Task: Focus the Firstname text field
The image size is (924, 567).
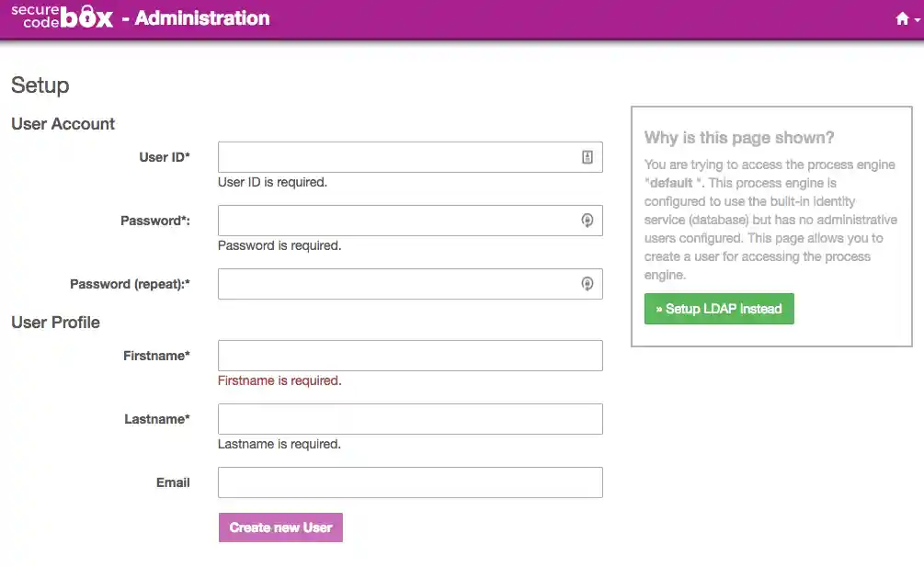Action: pyautogui.click(x=410, y=356)
